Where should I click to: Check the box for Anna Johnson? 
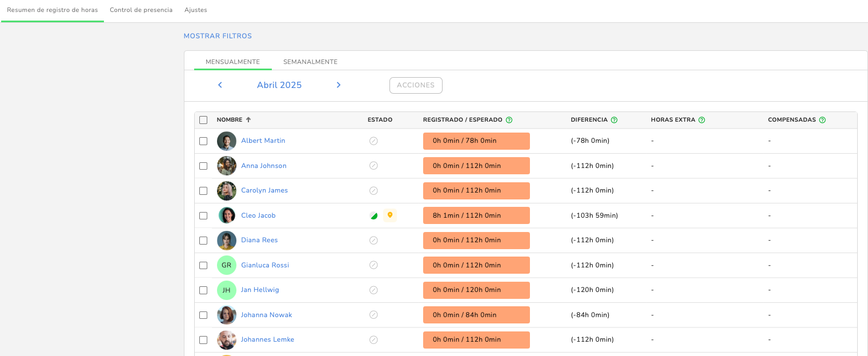pyautogui.click(x=203, y=166)
